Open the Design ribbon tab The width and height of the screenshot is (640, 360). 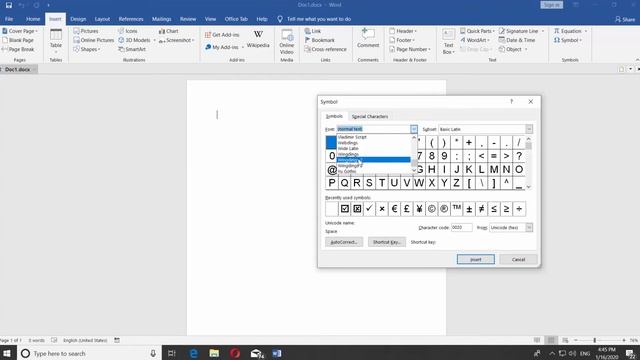[78, 19]
